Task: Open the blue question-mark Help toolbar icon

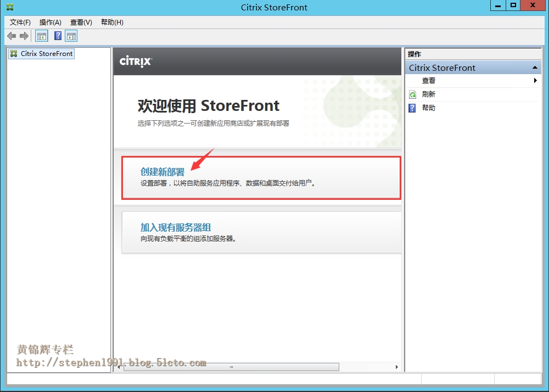Action: [x=58, y=36]
